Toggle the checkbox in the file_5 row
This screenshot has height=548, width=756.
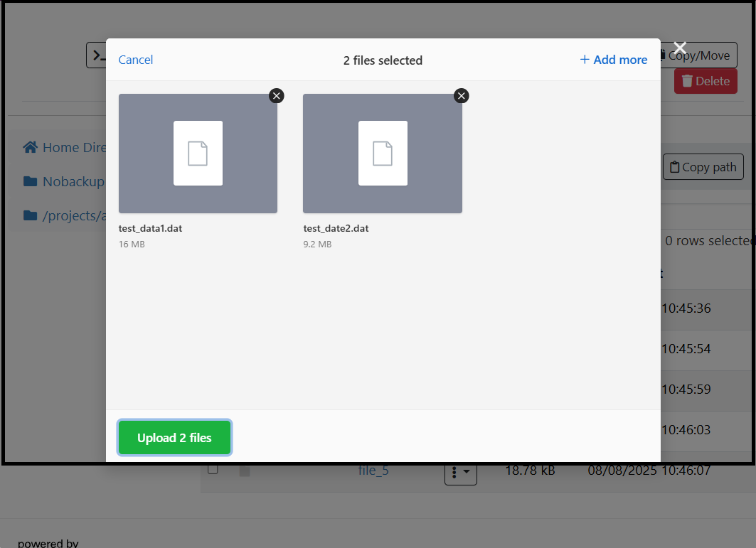pyautogui.click(x=212, y=470)
